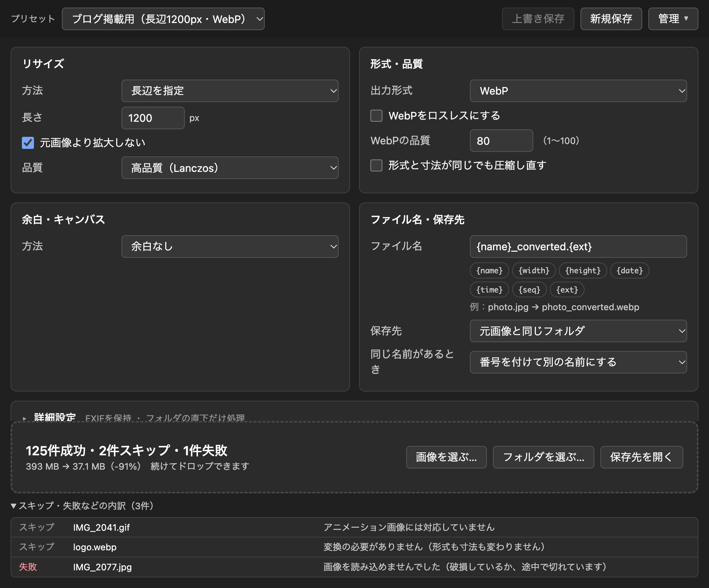Click the 上書き保存 button
The height and width of the screenshot is (588, 709).
tap(538, 19)
